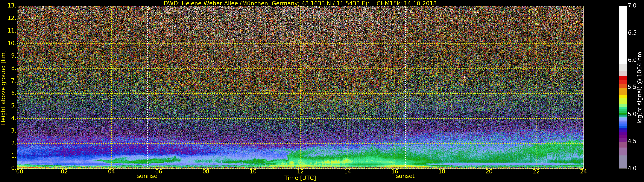Select height axis tick label "10."

pos(12,43)
